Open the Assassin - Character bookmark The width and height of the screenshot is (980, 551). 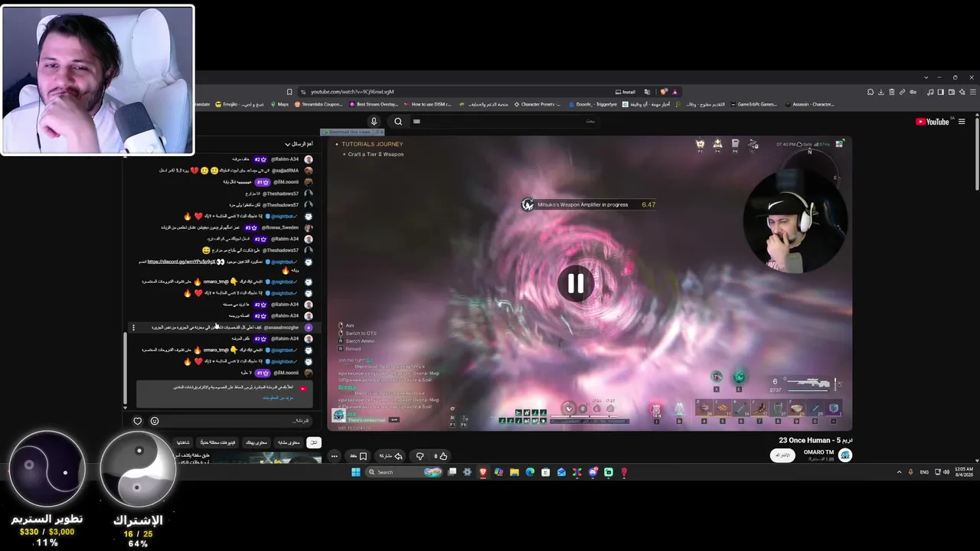[810, 104]
